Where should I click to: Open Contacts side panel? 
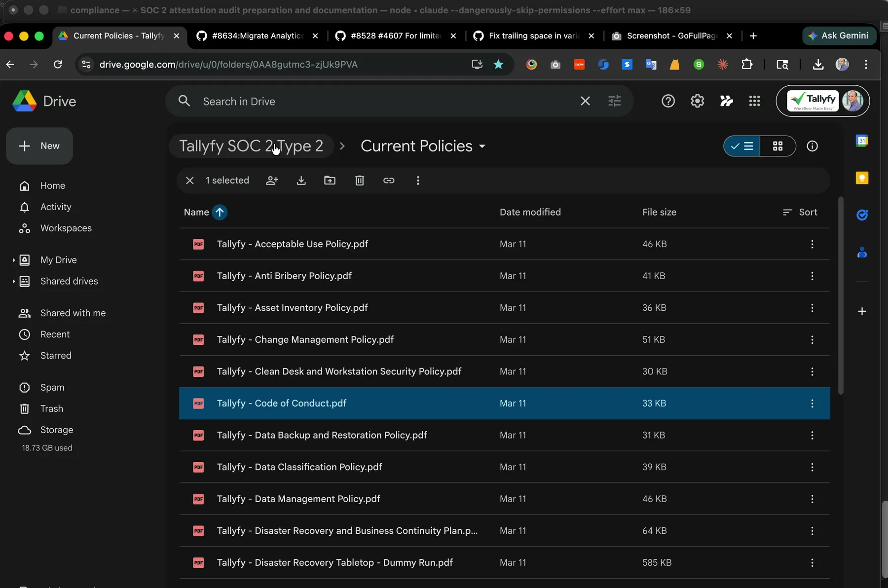pyautogui.click(x=862, y=253)
